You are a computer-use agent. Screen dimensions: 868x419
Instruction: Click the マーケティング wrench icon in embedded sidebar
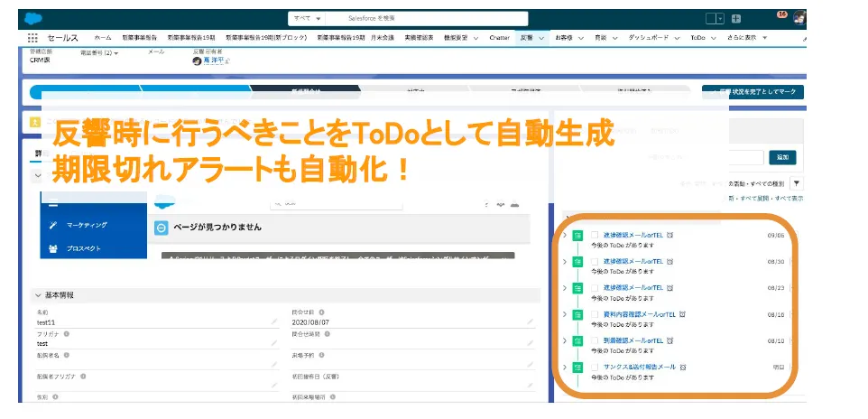pyautogui.click(x=53, y=225)
